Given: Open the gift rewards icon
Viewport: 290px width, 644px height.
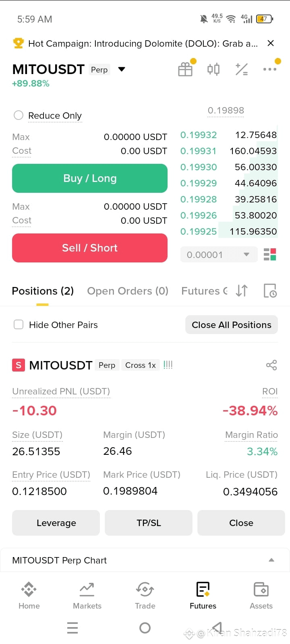Looking at the screenshot, I should click(185, 69).
